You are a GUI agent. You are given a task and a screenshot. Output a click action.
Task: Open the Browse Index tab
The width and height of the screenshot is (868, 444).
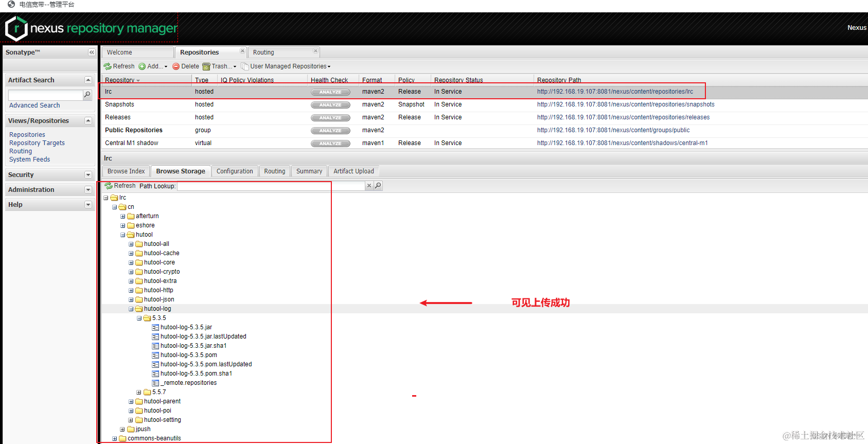[126, 171]
